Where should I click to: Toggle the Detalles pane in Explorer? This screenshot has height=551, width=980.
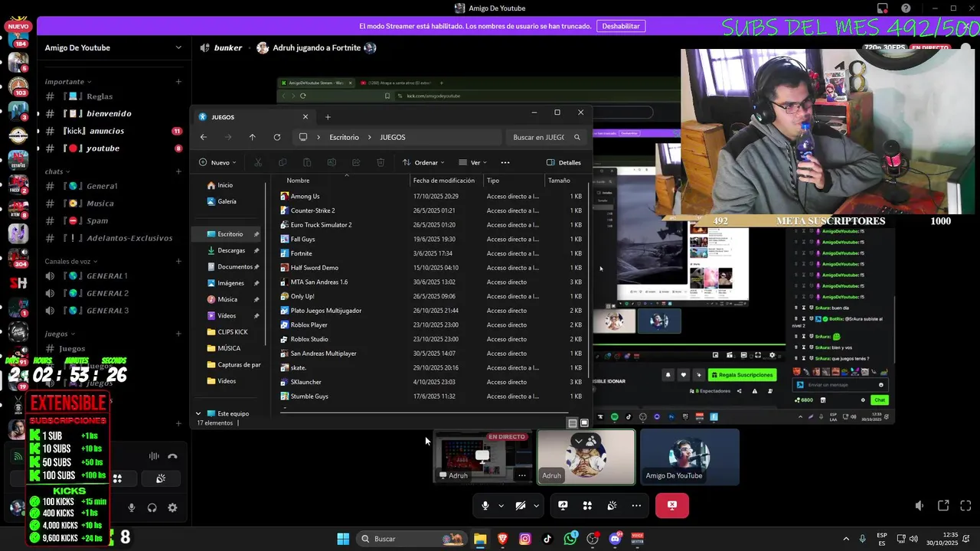coord(563,162)
